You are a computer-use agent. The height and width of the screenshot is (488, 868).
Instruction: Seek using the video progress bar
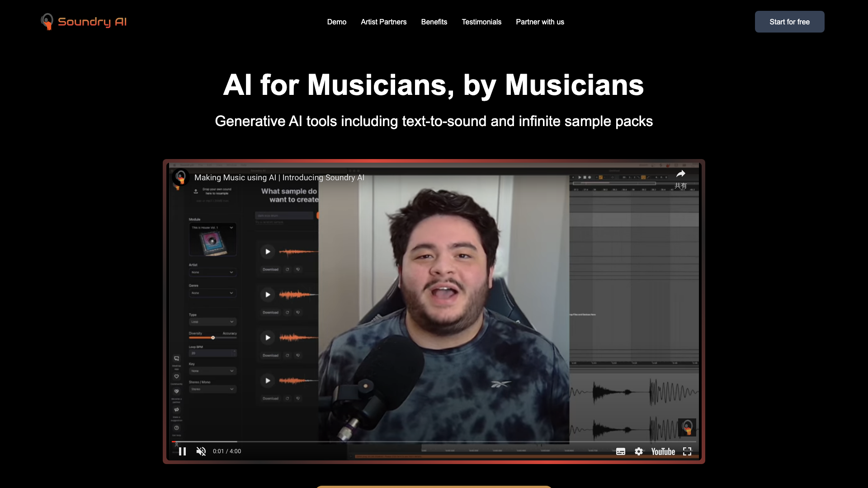click(x=434, y=441)
